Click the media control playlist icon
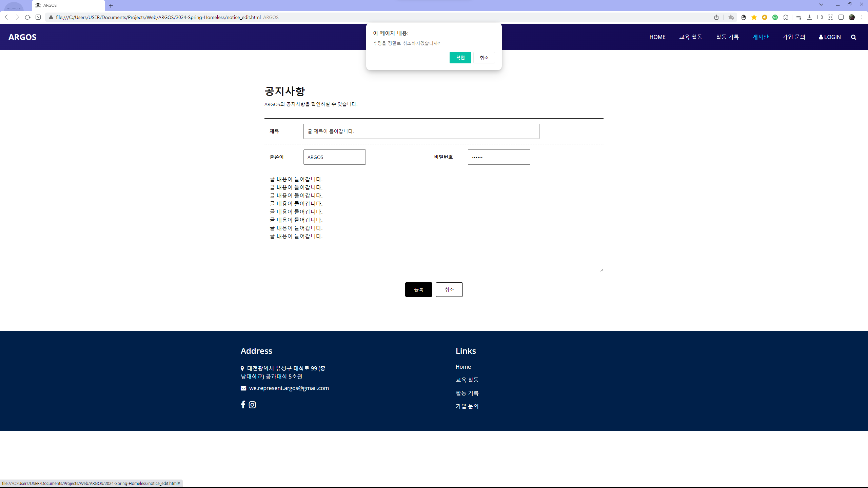Image resolution: width=868 pixels, height=488 pixels. pyautogui.click(x=799, y=17)
